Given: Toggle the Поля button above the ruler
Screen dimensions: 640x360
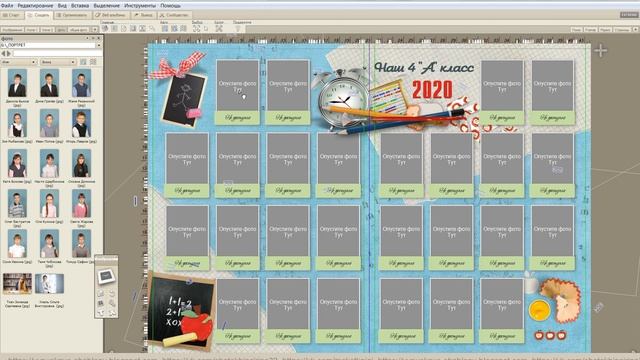Looking at the screenshot, I should tap(576, 30).
